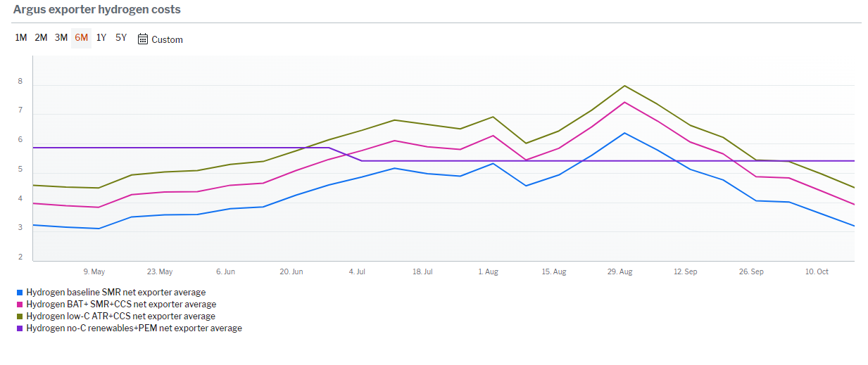The height and width of the screenshot is (365, 868).
Task: Show the 5Y time range
Action: [121, 38]
